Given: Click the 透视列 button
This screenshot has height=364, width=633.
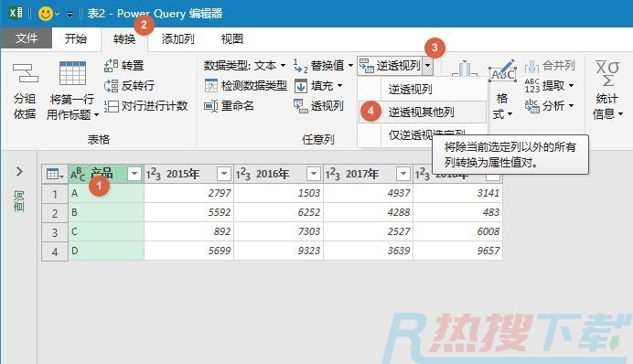Looking at the screenshot, I should tap(318, 106).
